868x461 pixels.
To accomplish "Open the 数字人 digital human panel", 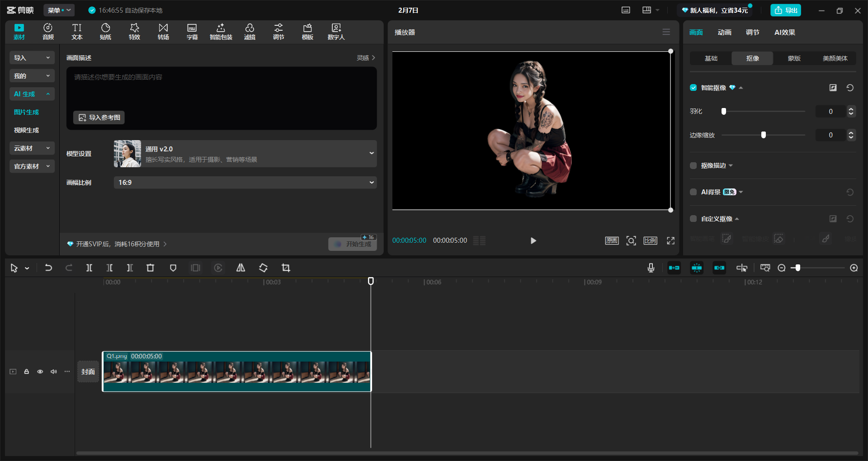I will coord(336,32).
